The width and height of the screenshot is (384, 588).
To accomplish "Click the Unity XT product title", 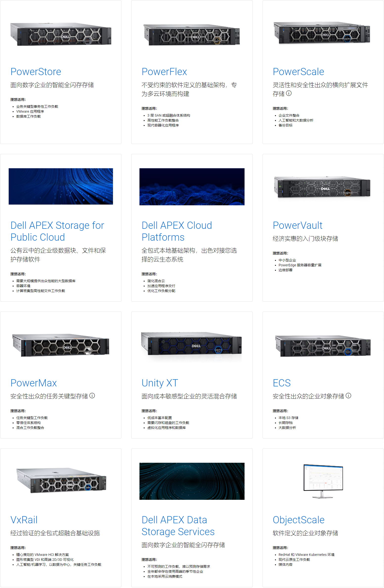I will point(160,383).
